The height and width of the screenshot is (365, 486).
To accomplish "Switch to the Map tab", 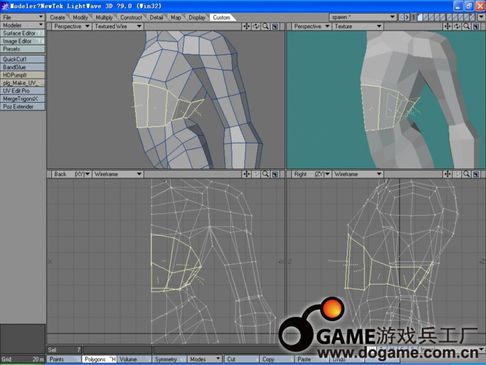I will click(x=176, y=17).
